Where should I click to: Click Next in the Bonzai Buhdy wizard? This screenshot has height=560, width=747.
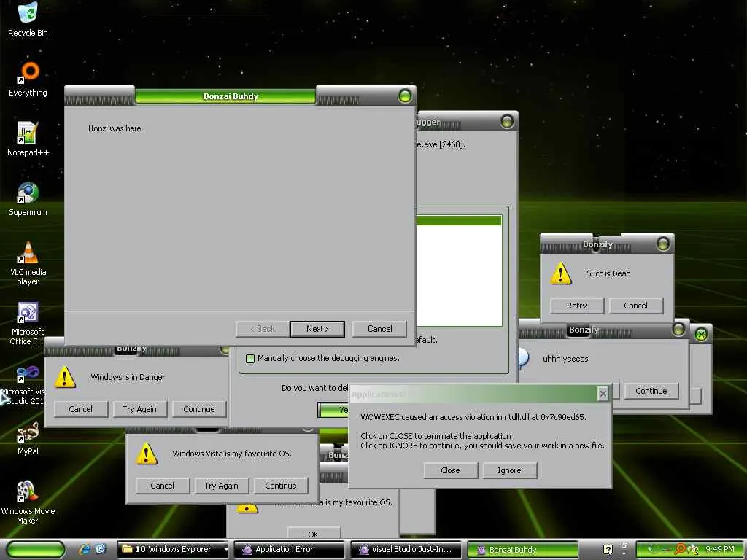[x=317, y=329]
